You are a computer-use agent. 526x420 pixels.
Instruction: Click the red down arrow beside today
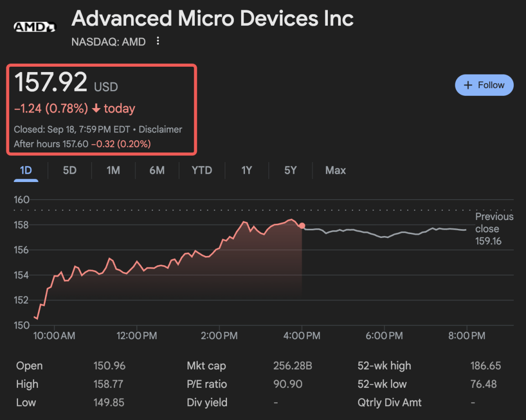(96, 109)
